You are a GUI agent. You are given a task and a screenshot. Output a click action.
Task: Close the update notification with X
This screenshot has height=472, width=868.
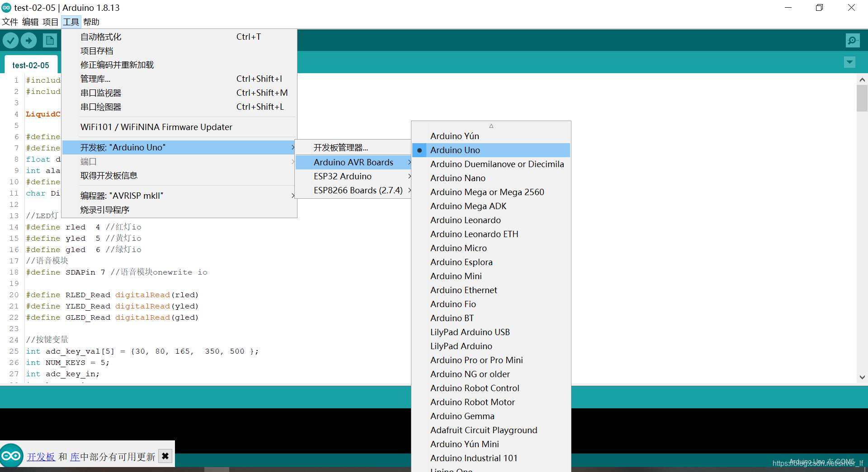click(x=165, y=456)
